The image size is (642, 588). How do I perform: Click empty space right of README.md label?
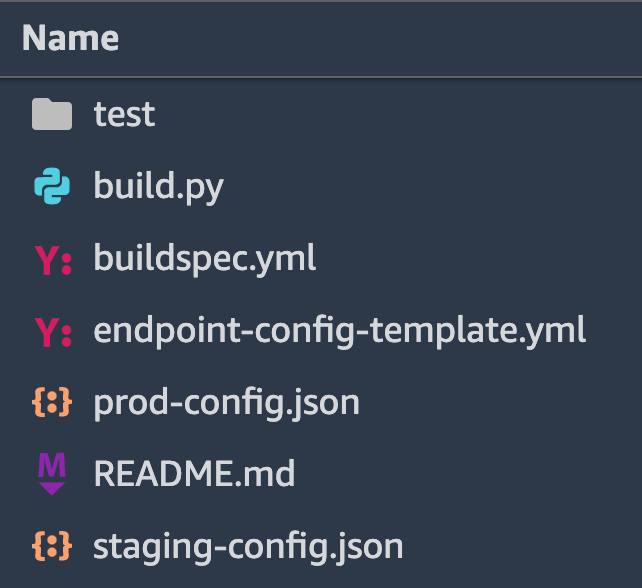[x=460, y=474]
